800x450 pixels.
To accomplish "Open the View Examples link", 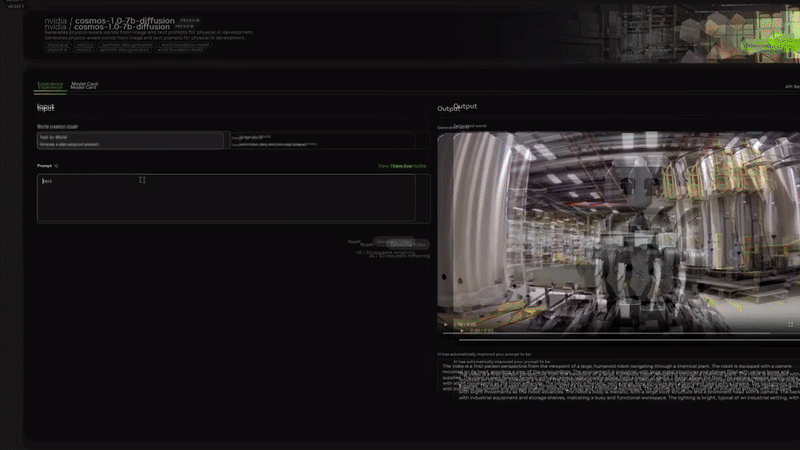I will [x=402, y=166].
